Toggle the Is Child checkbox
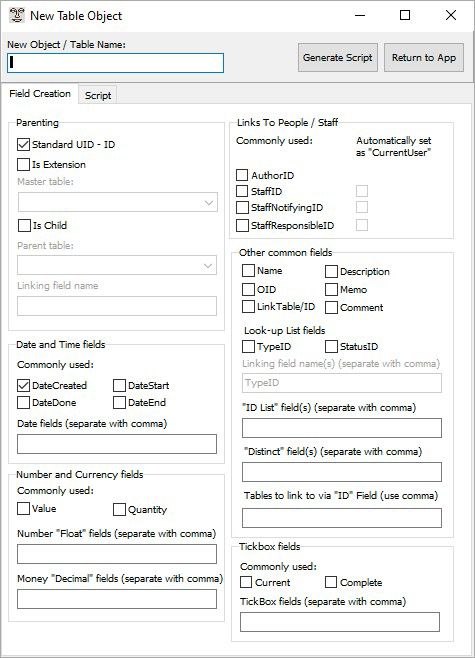 coord(24,225)
